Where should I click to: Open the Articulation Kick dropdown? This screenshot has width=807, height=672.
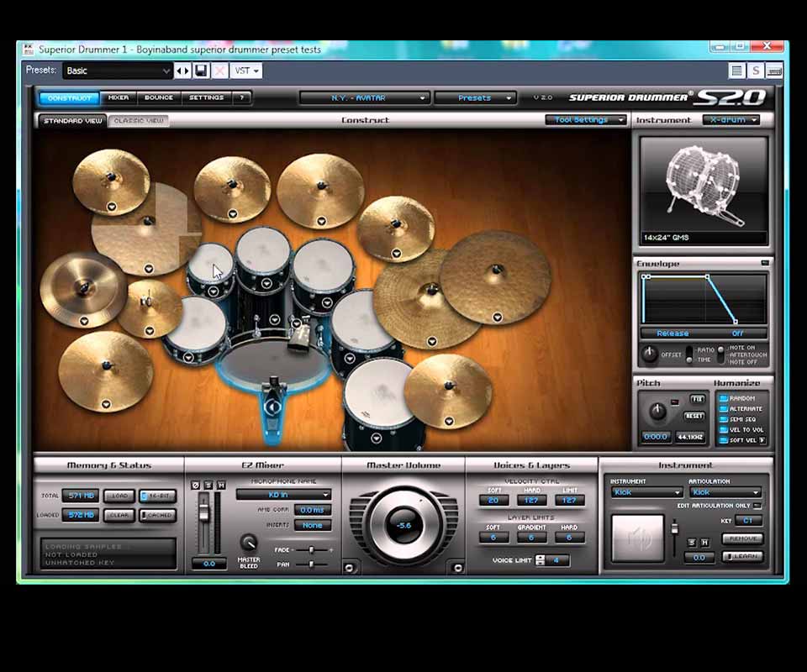[725, 492]
